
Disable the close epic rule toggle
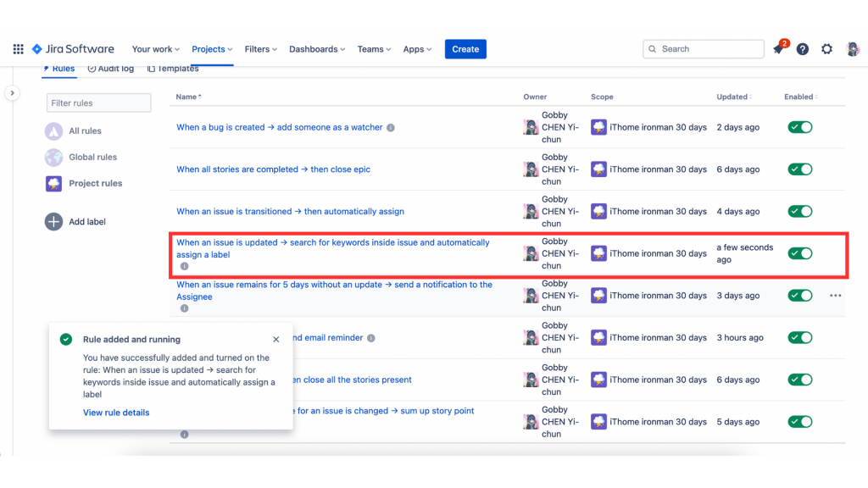click(800, 169)
